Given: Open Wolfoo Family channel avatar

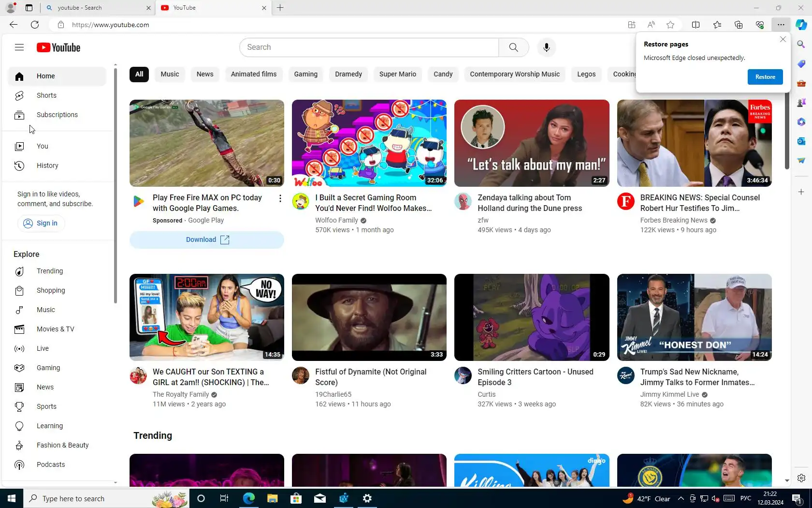Looking at the screenshot, I should [x=301, y=201].
